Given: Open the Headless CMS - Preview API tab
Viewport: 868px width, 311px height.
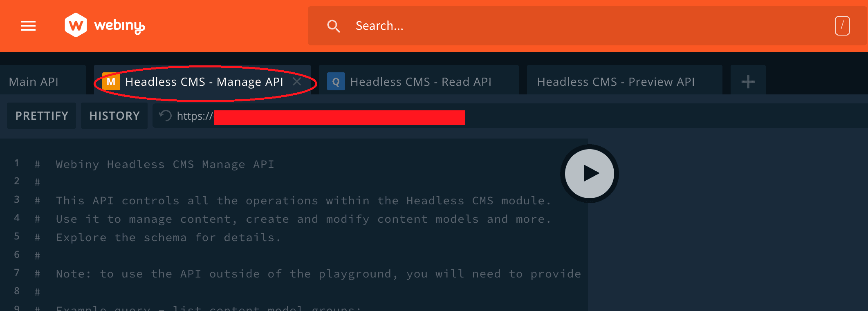Looking at the screenshot, I should coord(616,82).
